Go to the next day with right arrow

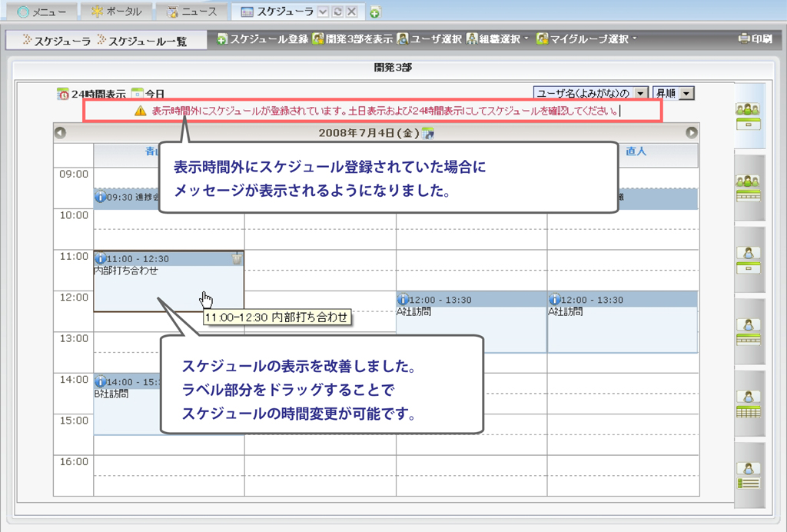coord(692,132)
